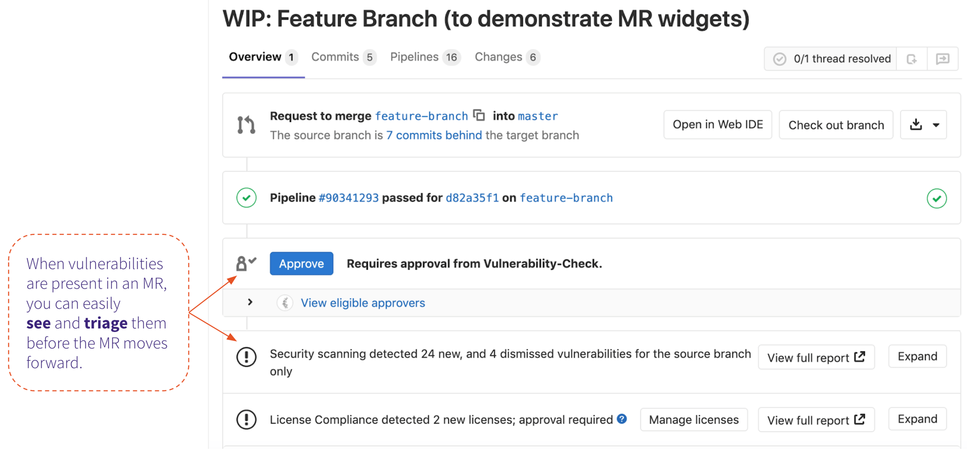
Task: Click the download artifacts icon
Action: [916, 124]
